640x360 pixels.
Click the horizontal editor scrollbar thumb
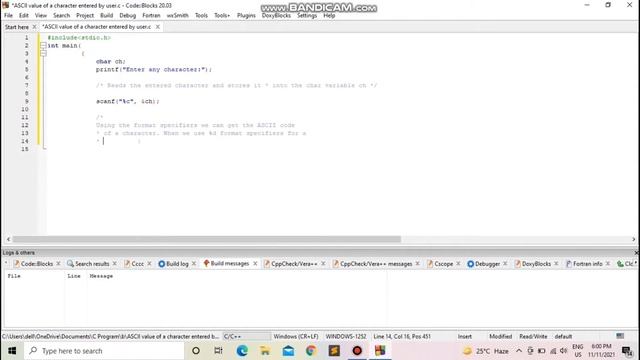pyautogui.click(x=206, y=239)
